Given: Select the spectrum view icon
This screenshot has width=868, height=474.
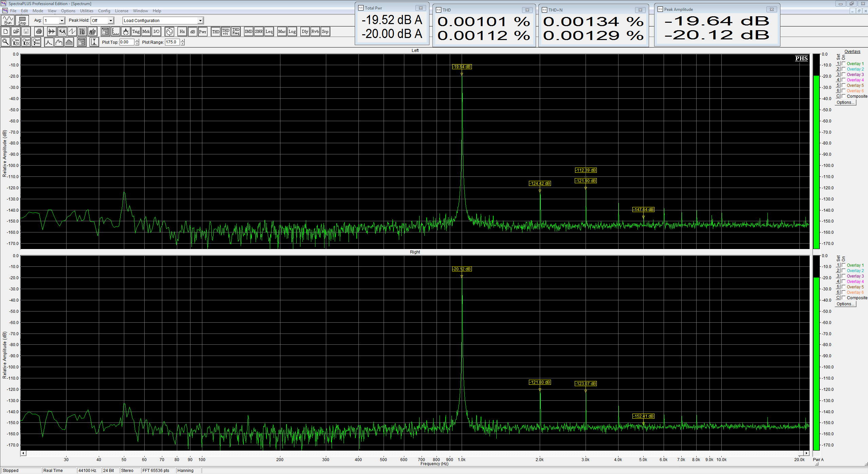Looking at the screenshot, I should [62, 32].
